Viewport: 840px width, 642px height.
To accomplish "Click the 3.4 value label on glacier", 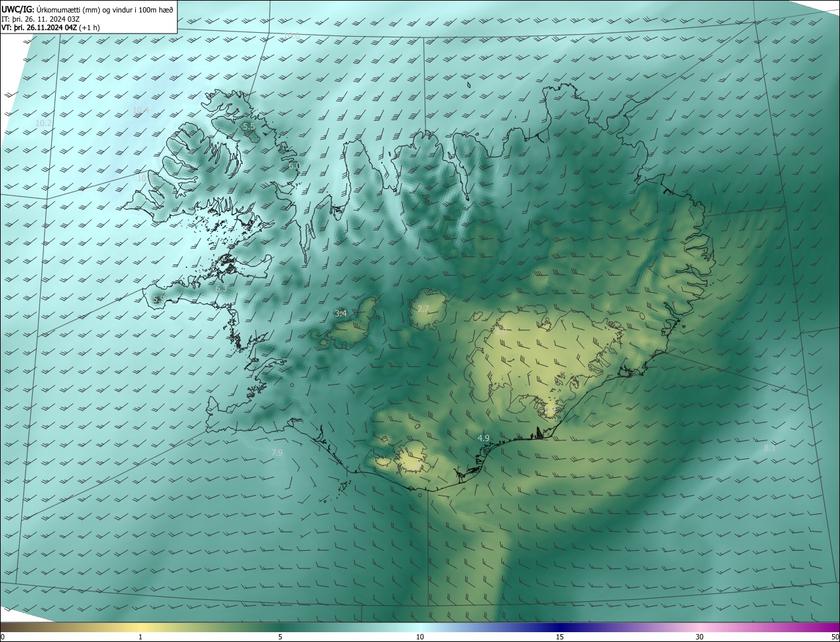I will coord(341,314).
